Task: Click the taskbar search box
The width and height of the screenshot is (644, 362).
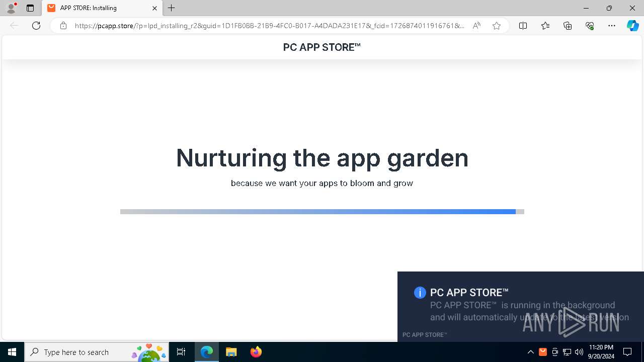Action: pos(97,352)
